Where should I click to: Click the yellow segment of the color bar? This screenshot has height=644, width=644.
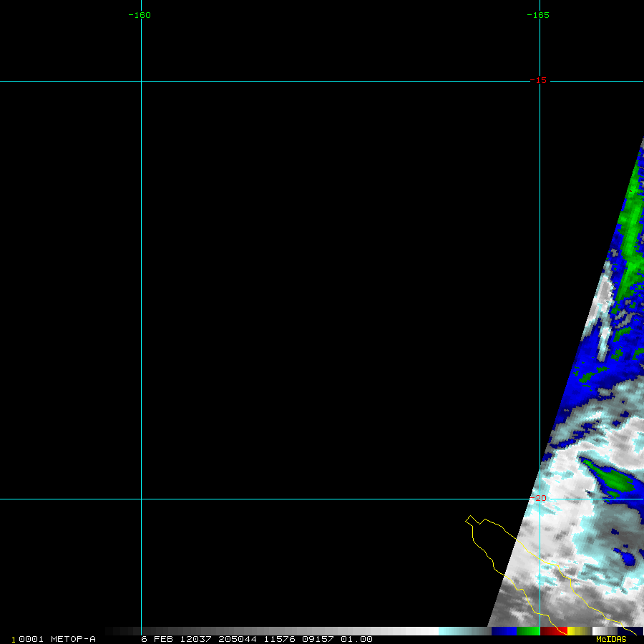[574, 631]
